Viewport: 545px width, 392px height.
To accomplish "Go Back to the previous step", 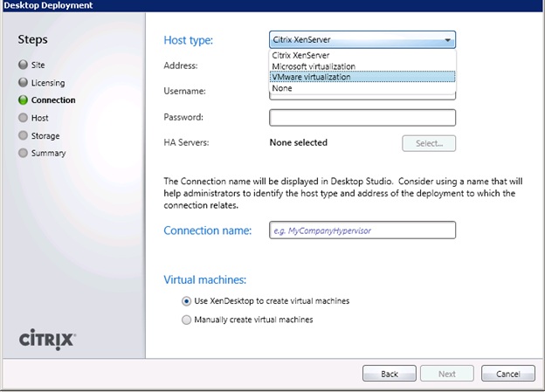I will pyautogui.click(x=390, y=374).
